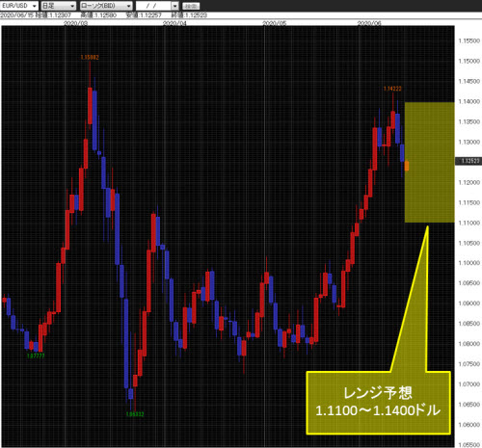The image size is (482, 448).
Task: Click the 1.08000 price axis label
Action: (x=469, y=344)
